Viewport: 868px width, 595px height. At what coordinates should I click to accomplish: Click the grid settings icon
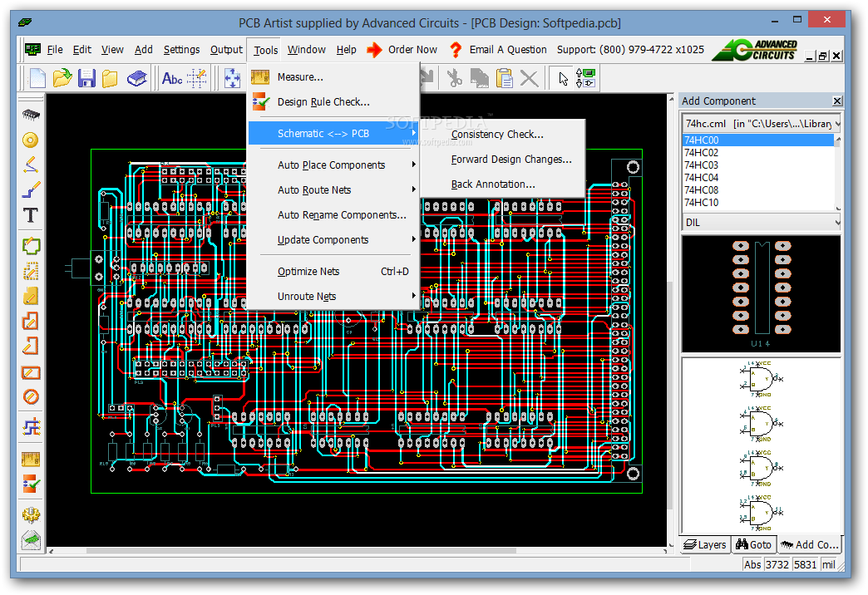click(x=197, y=78)
